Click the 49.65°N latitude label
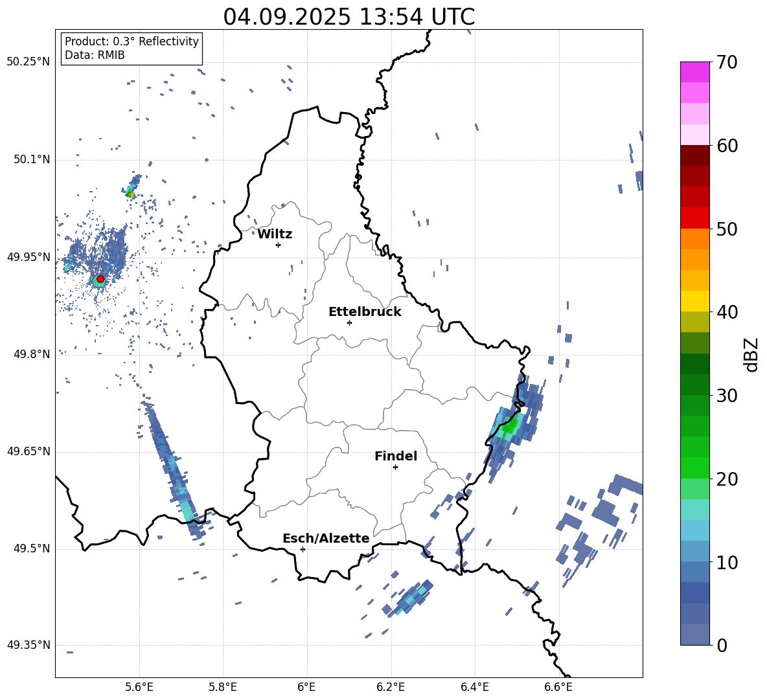 pyautogui.click(x=29, y=451)
